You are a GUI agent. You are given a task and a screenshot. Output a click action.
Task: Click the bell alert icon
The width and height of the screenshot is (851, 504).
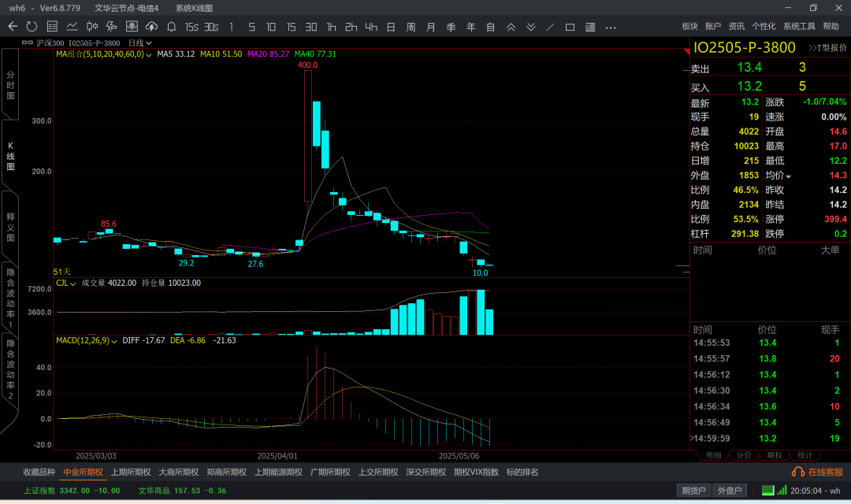pos(171,27)
